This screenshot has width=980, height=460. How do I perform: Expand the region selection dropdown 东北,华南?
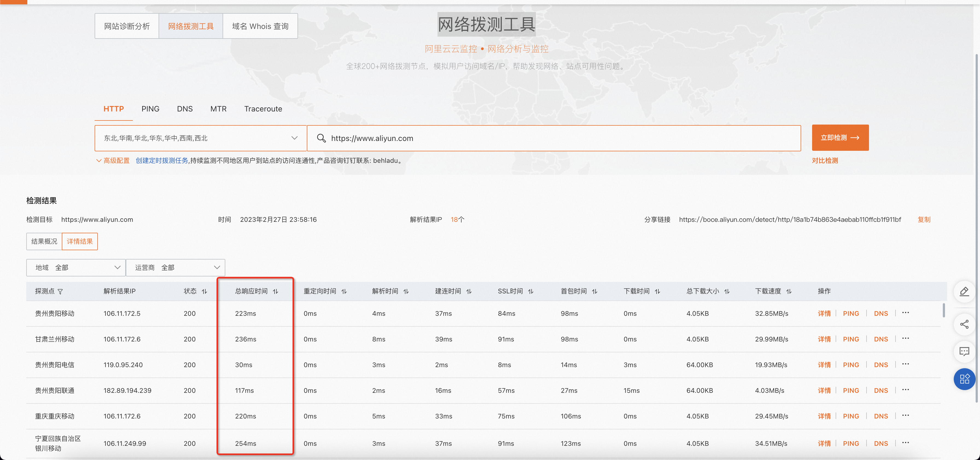[x=200, y=138]
